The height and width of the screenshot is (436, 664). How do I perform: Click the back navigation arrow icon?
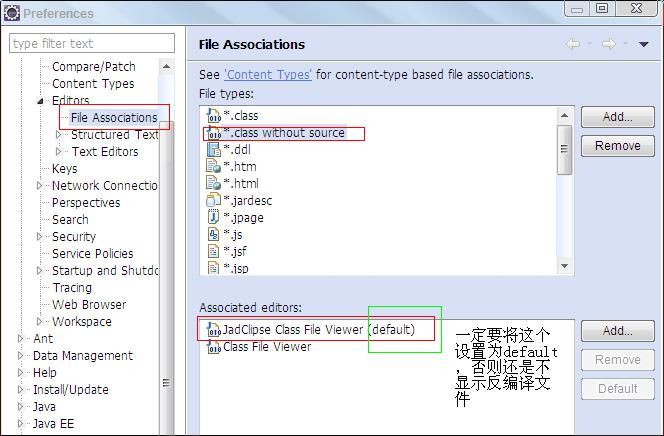573,44
